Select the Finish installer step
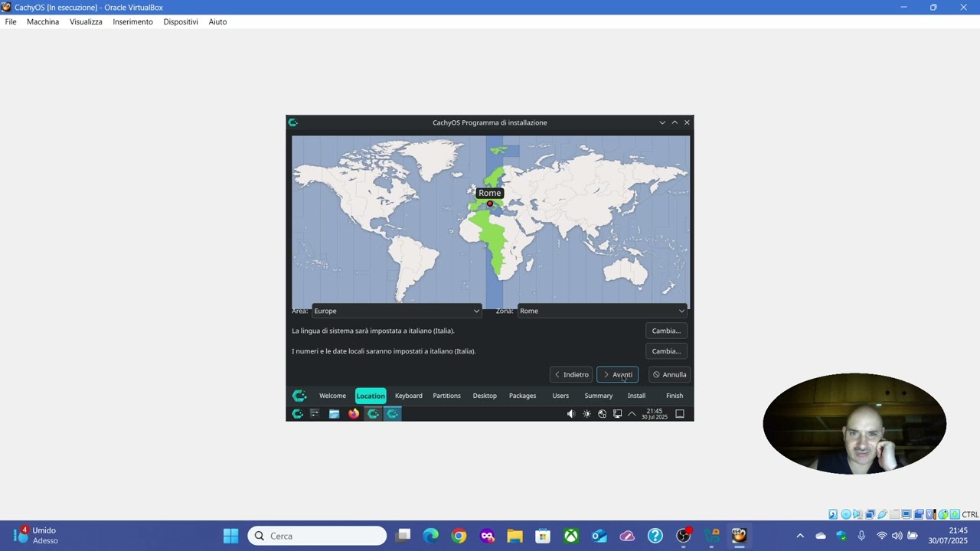Image resolution: width=980 pixels, height=551 pixels. point(675,396)
